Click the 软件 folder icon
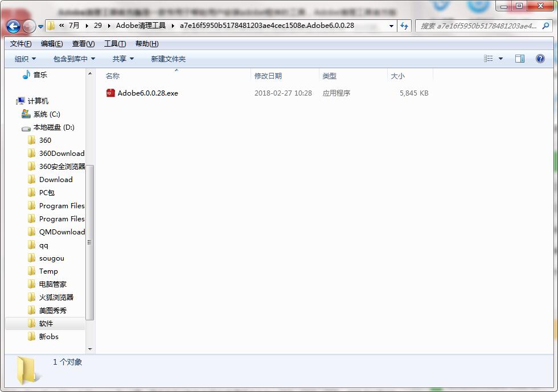558x392 pixels. [x=32, y=323]
